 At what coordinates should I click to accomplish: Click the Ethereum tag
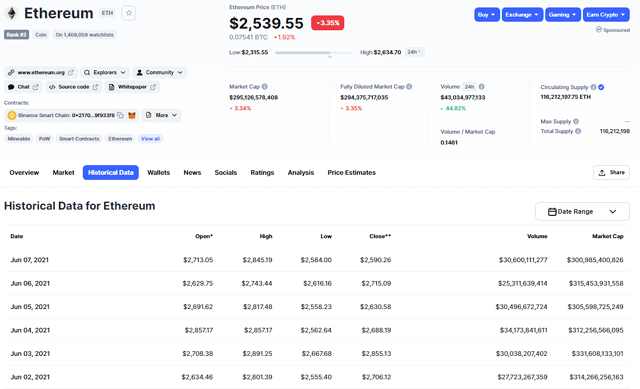[x=120, y=139]
